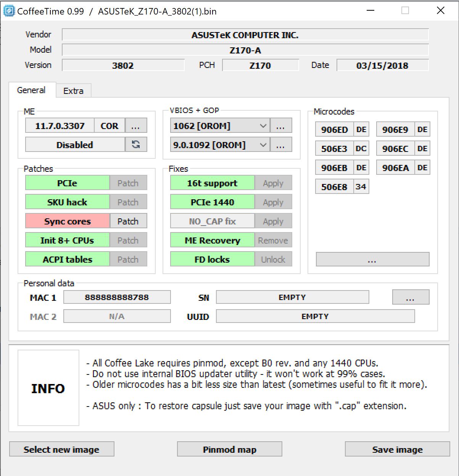Select the PCIe 1440 status label
Viewport: 459px width, 476px height.
coord(213,202)
